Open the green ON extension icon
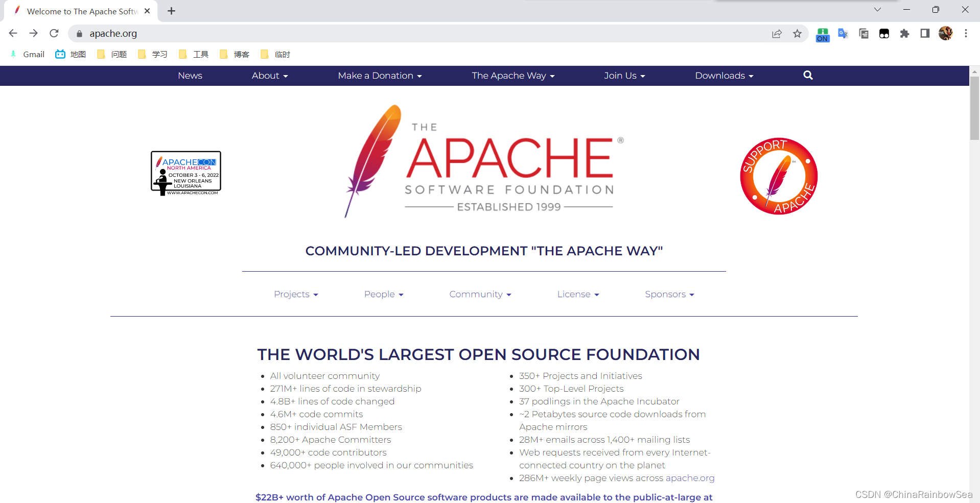 823,34
